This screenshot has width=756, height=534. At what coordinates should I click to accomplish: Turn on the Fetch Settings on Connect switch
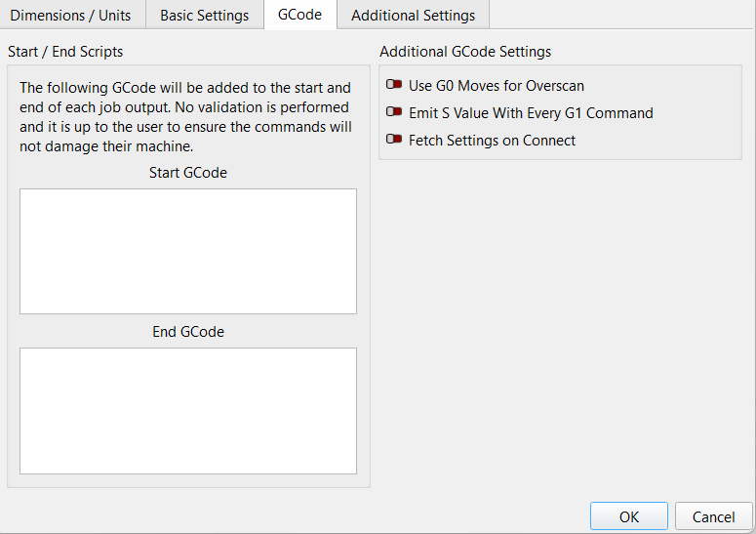(394, 141)
